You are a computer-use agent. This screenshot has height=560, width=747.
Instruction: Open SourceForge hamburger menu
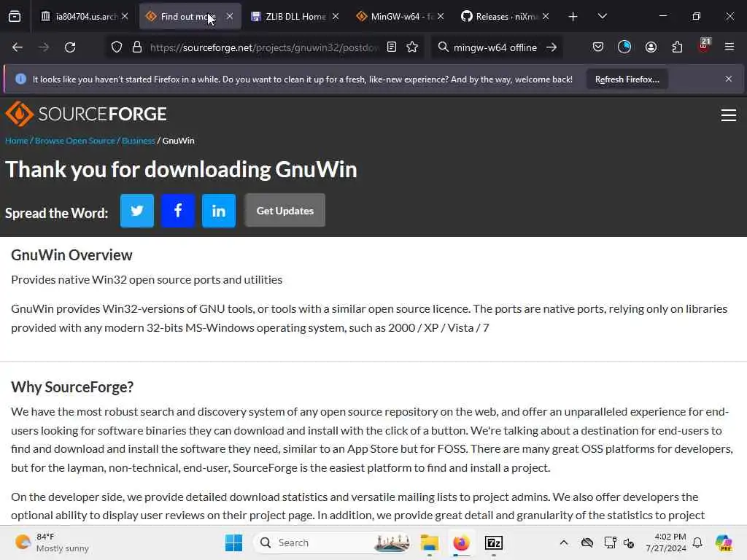(729, 115)
